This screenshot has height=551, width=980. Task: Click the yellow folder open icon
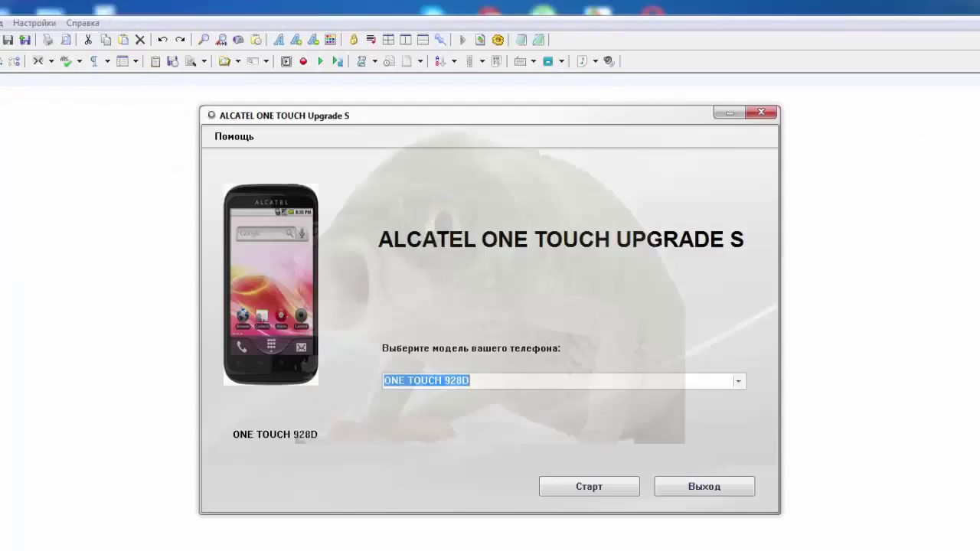tap(224, 61)
